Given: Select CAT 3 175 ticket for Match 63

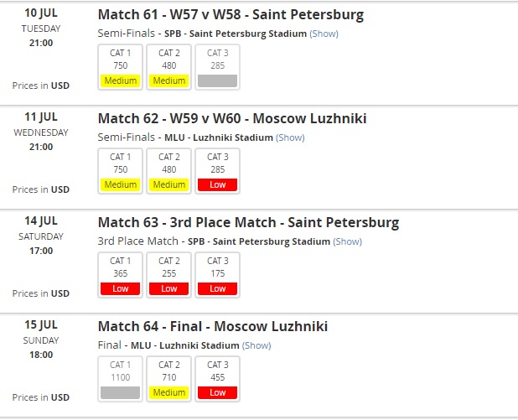Looking at the screenshot, I should click(217, 275).
